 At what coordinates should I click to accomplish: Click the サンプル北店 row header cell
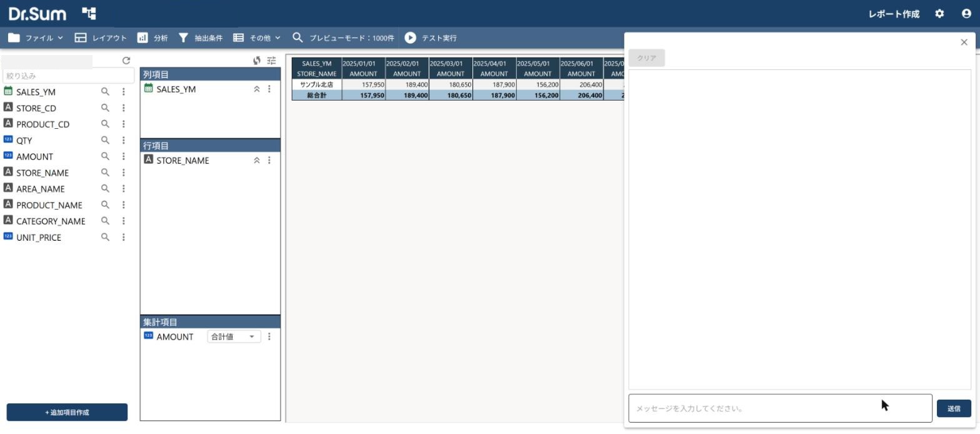317,84
